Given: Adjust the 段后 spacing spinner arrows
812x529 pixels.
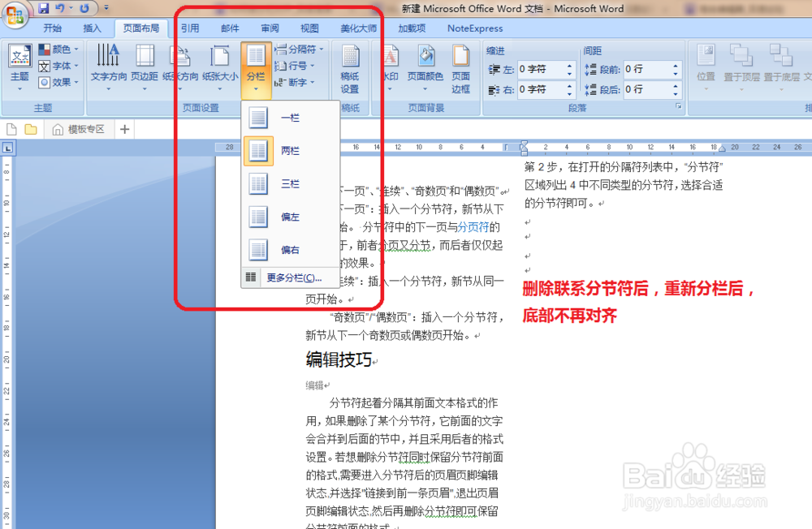Looking at the screenshot, I should (x=676, y=89).
